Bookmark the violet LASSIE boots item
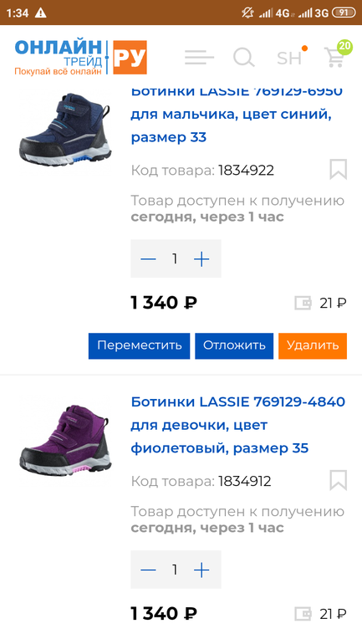 [339, 480]
